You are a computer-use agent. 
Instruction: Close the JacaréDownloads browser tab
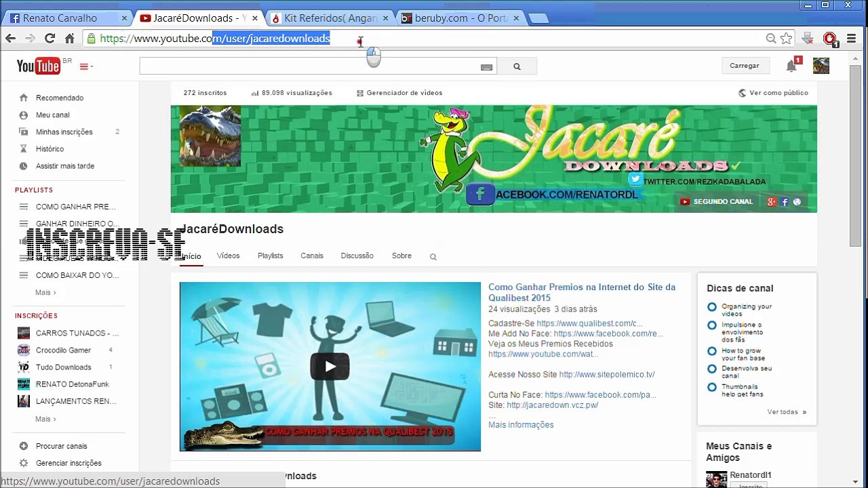[255, 18]
